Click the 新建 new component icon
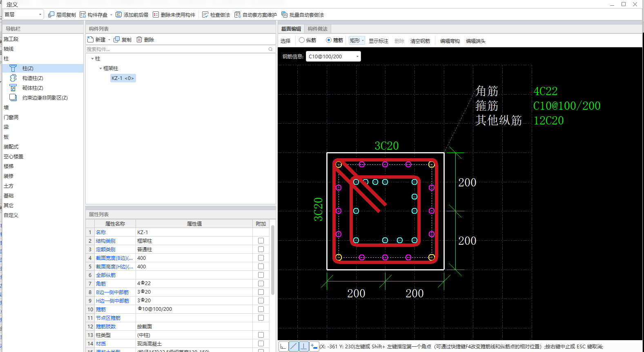This screenshot has width=644, height=352. click(x=91, y=40)
